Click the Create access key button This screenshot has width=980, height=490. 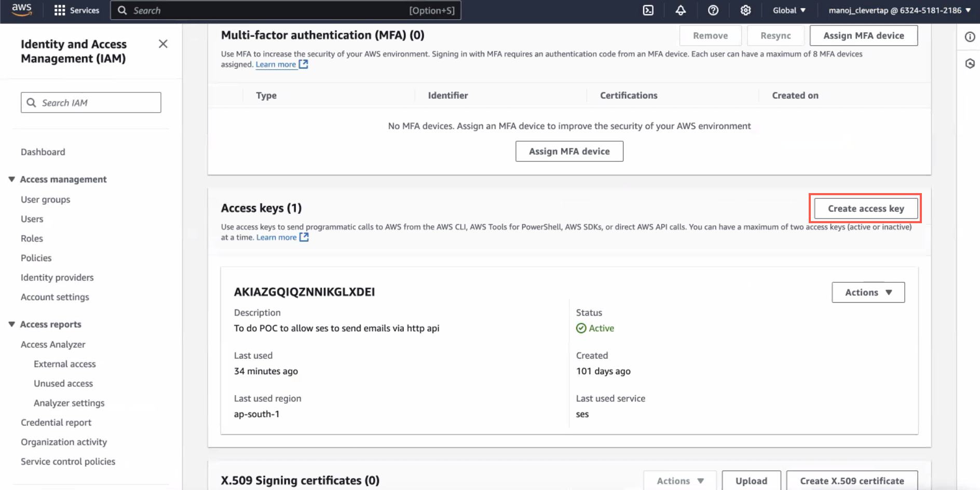866,209
